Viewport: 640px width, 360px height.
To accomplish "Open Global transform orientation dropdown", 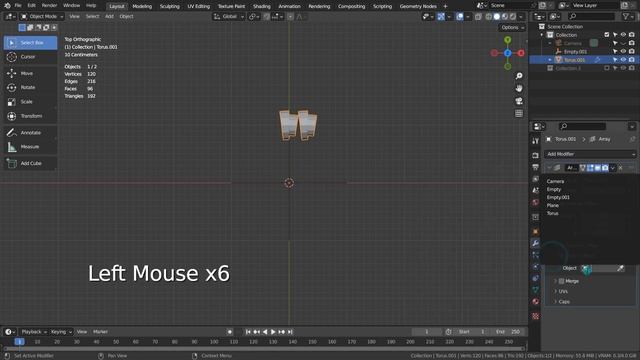I will click(229, 17).
